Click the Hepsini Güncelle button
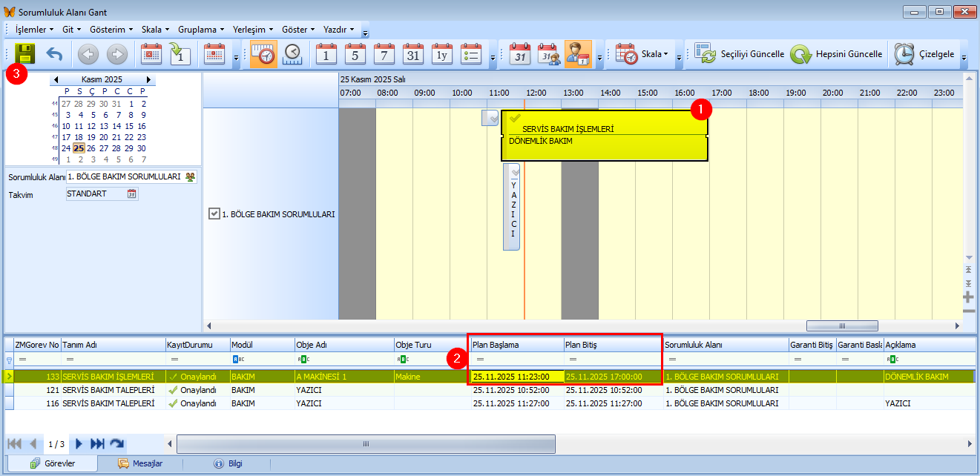980x476 pixels. click(x=836, y=54)
